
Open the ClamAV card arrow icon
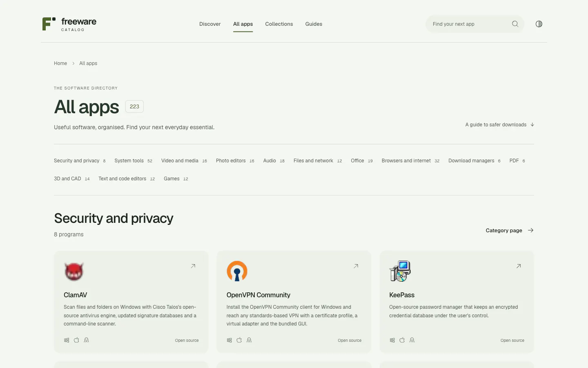pos(193,266)
